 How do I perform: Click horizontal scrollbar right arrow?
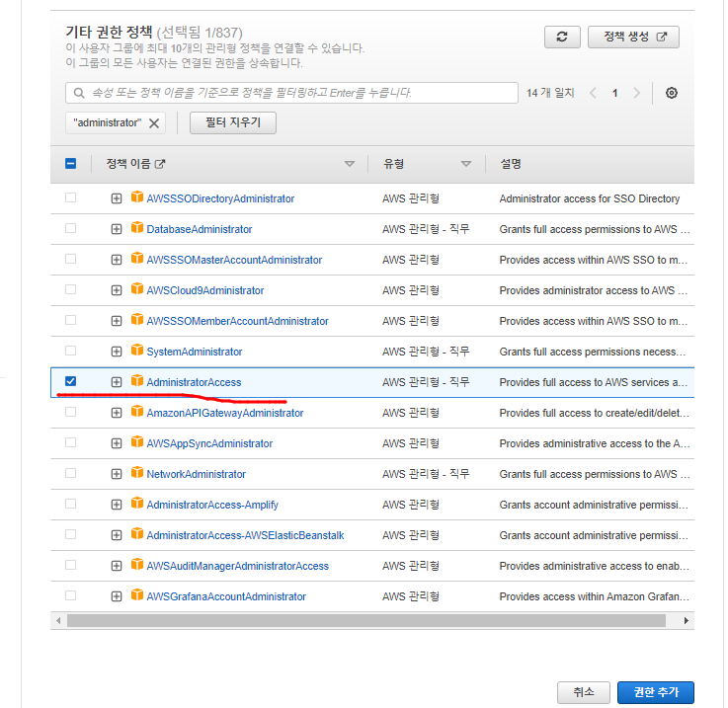(687, 621)
